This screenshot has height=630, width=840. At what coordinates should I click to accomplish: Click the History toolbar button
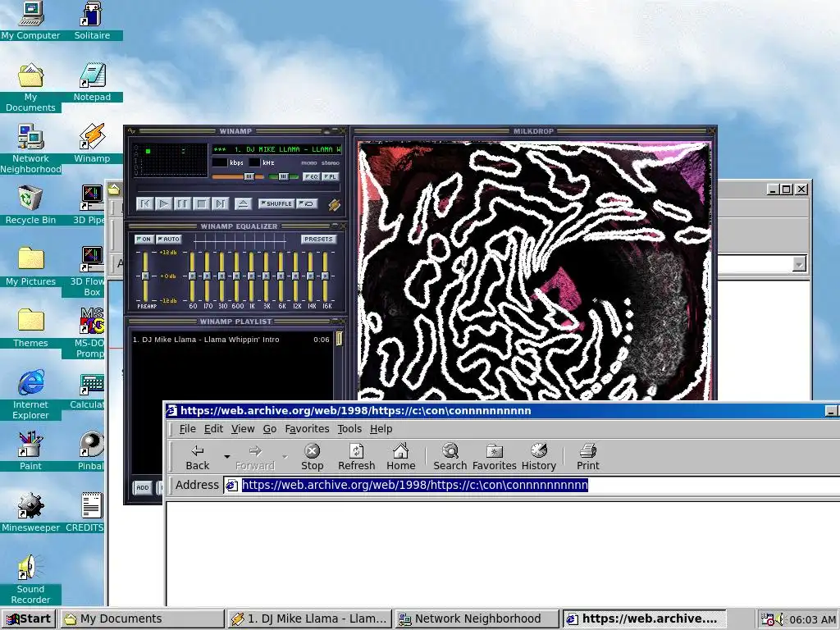[538, 457]
